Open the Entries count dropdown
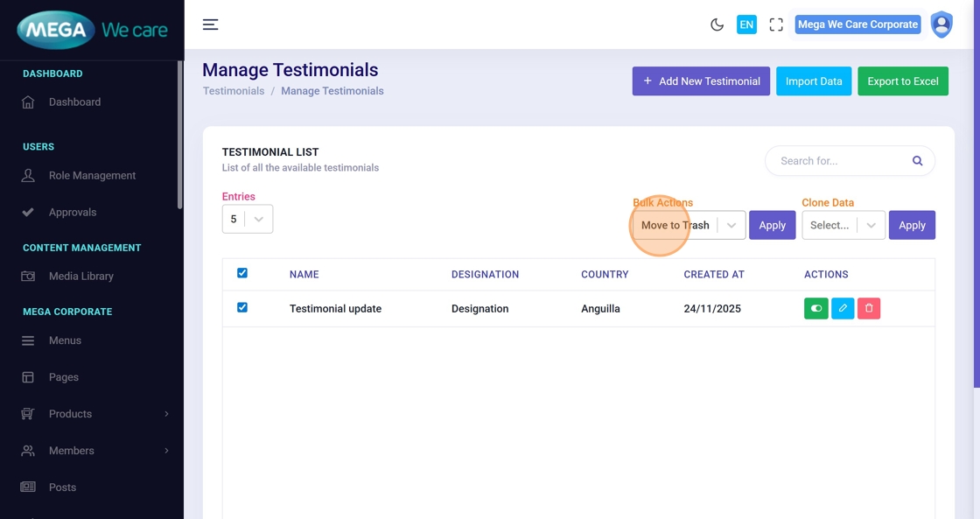This screenshot has width=980, height=519. click(248, 219)
